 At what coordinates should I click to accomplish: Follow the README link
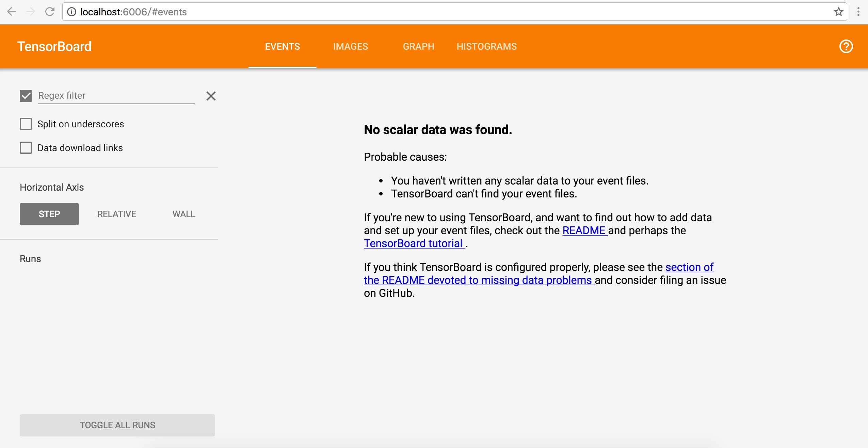[584, 230]
